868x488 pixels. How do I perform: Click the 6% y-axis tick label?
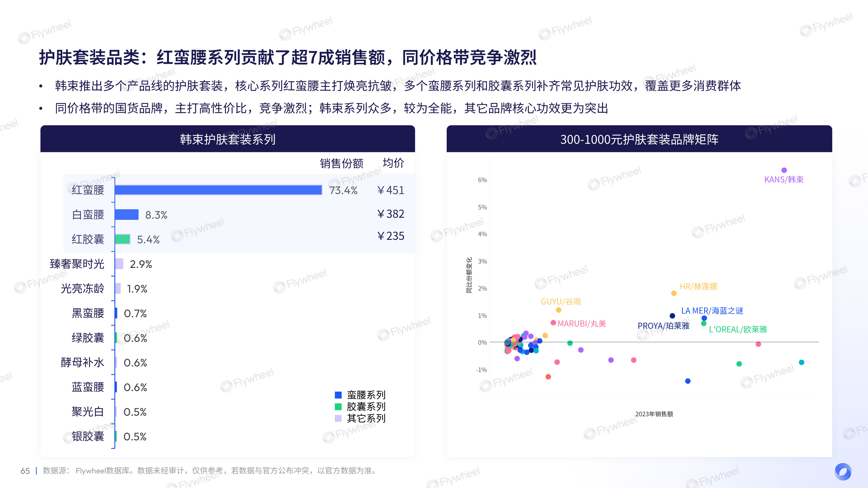pyautogui.click(x=482, y=180)
